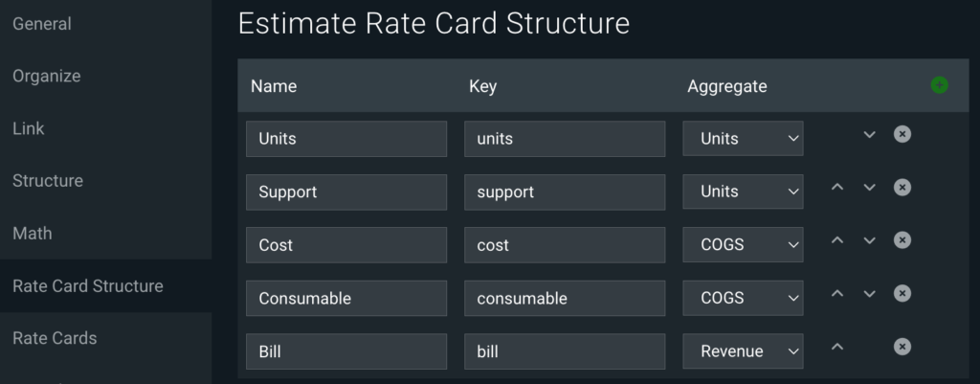Go to the Rate Cards section

55,338
